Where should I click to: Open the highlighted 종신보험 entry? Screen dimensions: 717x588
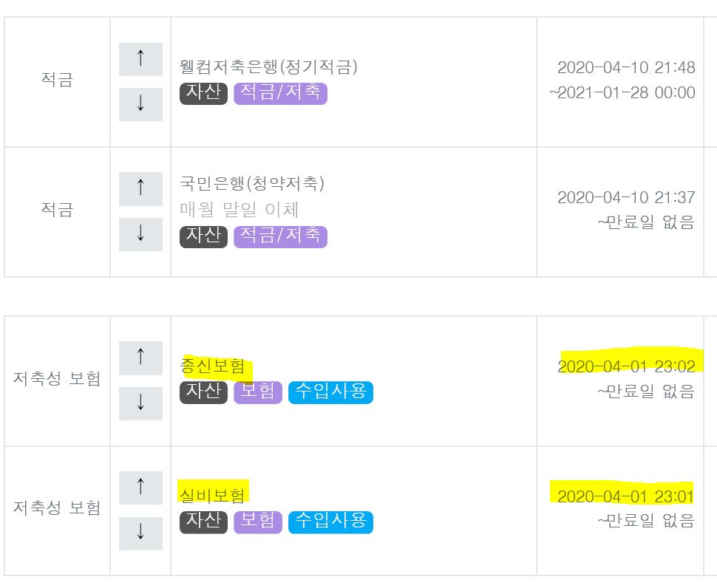pos(212,366)
